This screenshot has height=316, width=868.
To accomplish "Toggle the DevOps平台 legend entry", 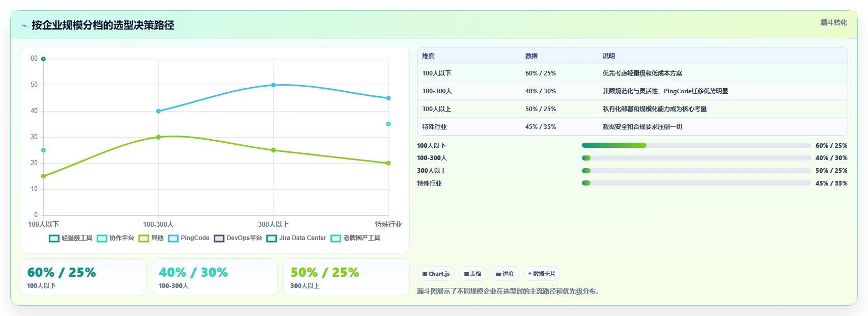I will (x=238, y=238).
